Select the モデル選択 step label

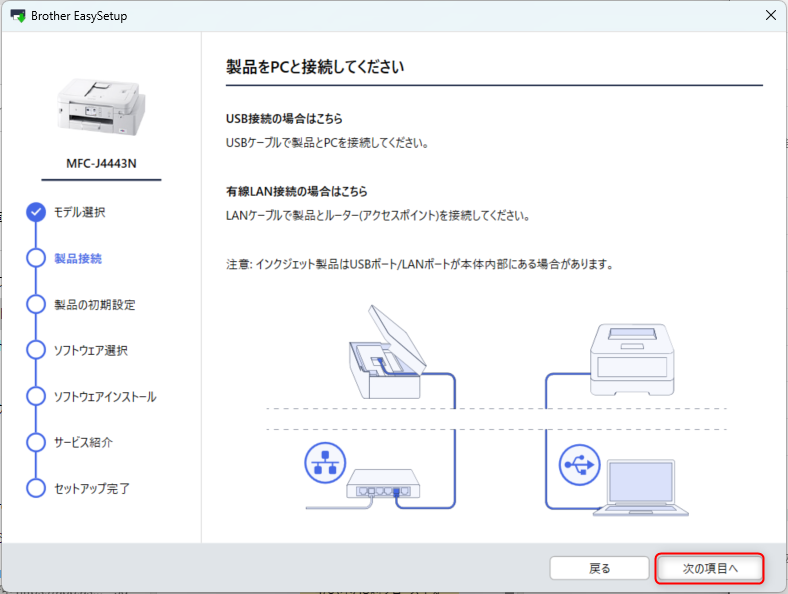pyautogui.click(x=80, y=212)
